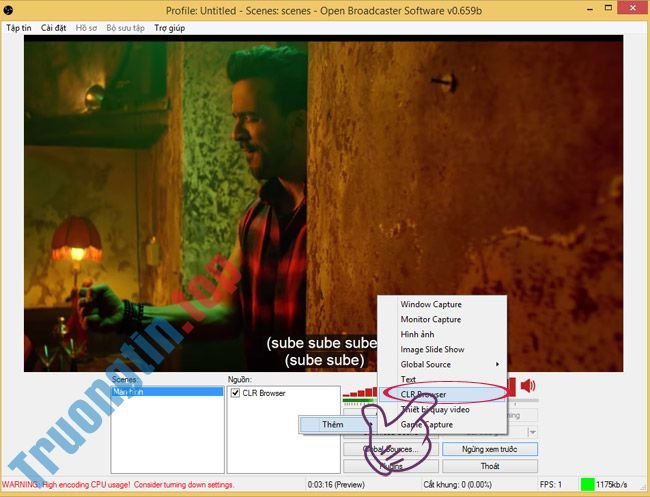
Task: Select Image Slide Show source option
Action: coord(442,349)
